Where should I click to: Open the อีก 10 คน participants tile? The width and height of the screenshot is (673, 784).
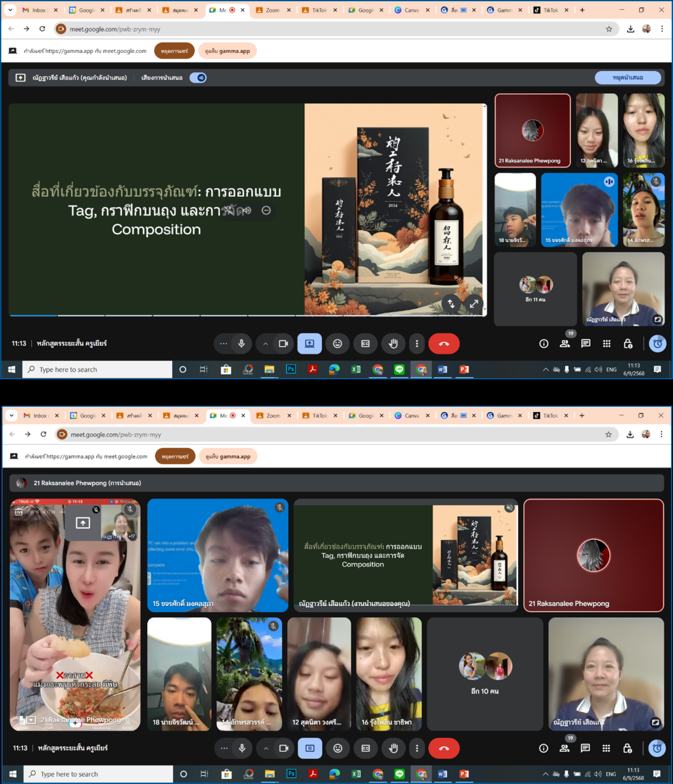pyautogui.click(x=485, y=674)
